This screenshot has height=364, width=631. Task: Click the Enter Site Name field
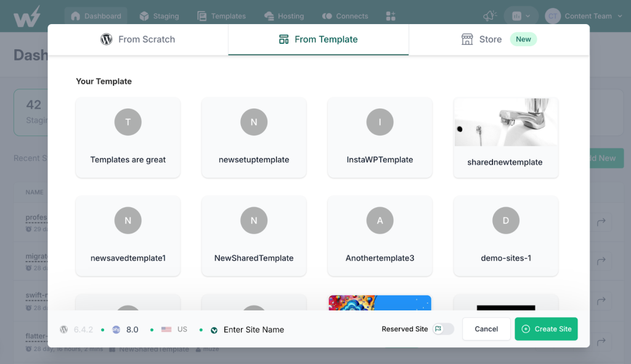(254, 330)
